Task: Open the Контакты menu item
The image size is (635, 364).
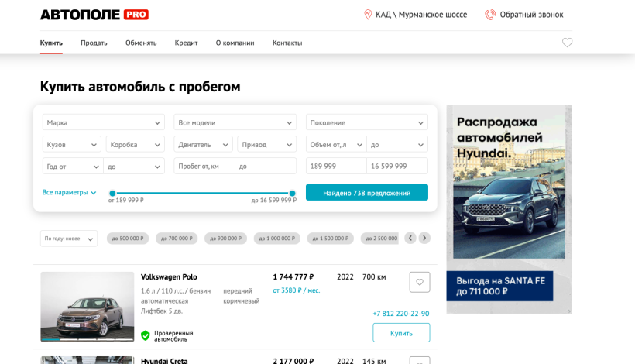Action: click(287, 43)
